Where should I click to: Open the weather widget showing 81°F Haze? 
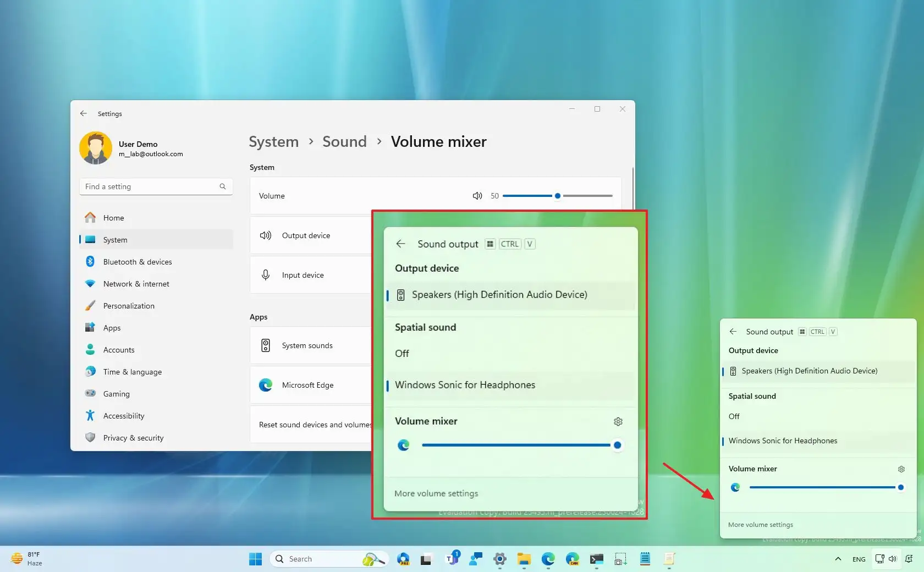click(x=26, y=559)
